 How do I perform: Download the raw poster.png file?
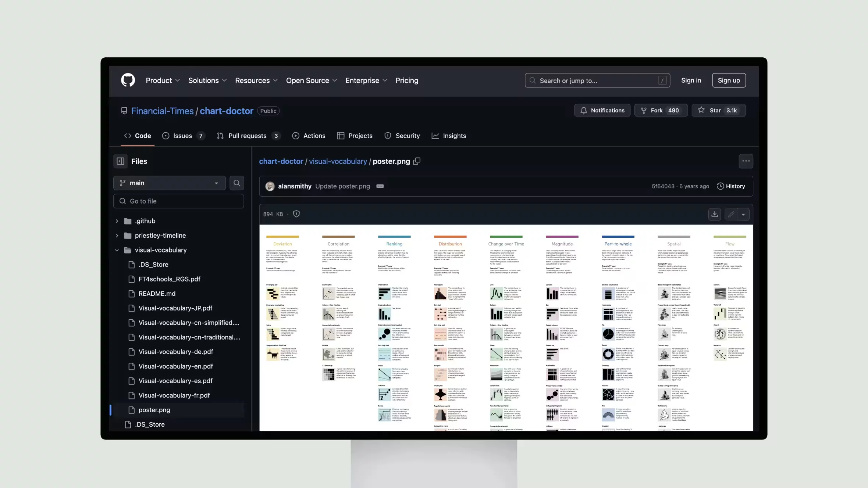pos(715,214)
